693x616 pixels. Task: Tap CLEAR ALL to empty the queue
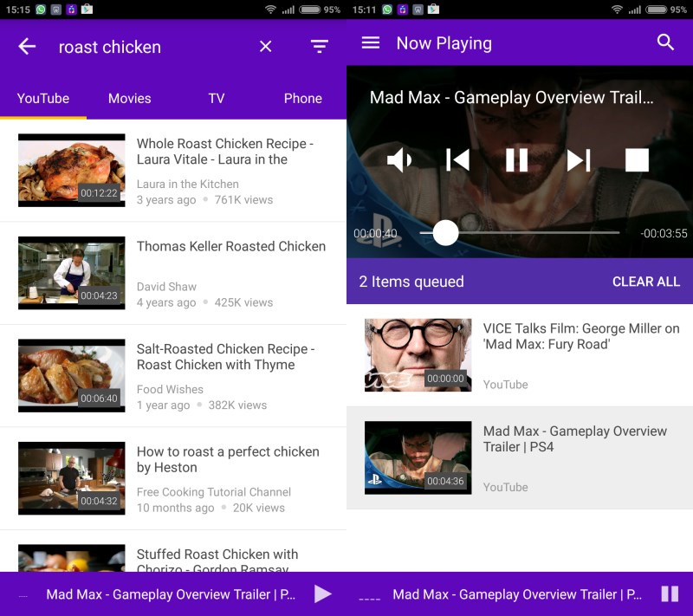coord(646,282)
